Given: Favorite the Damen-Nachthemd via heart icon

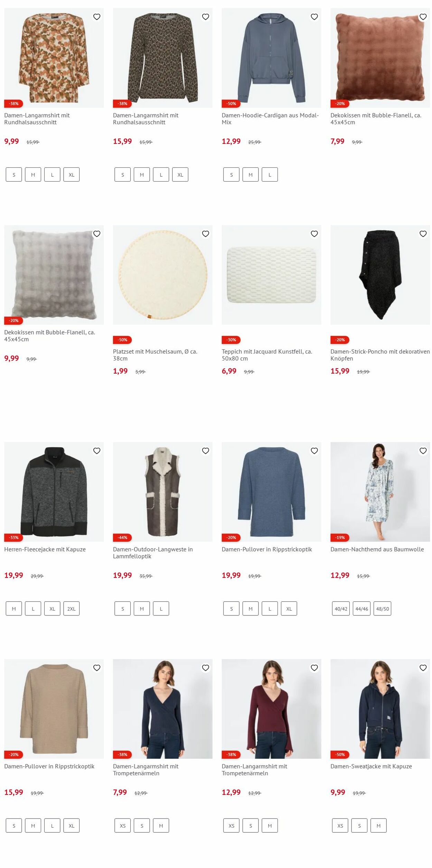Looking at the screenshot, I should 423,451.
